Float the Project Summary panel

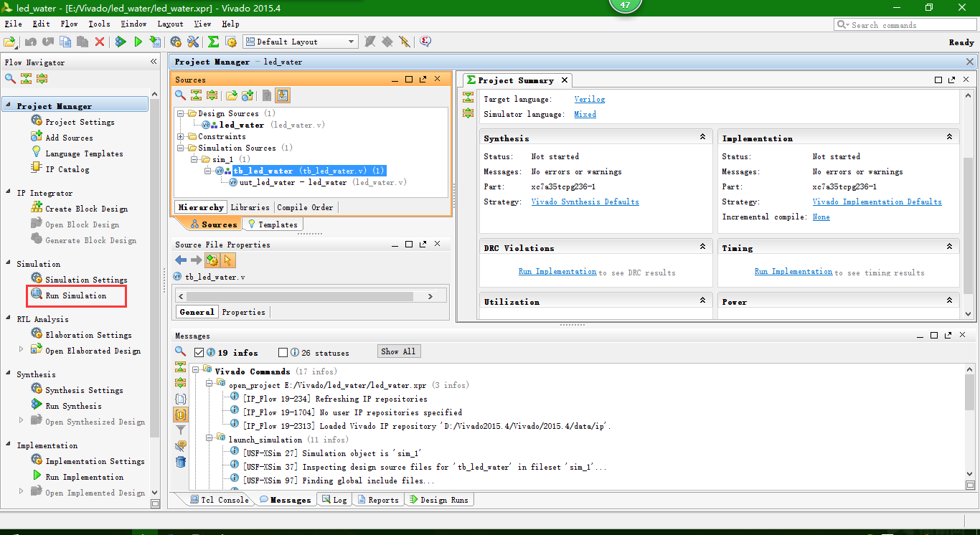pyautogui.click(x=952, y=80)
